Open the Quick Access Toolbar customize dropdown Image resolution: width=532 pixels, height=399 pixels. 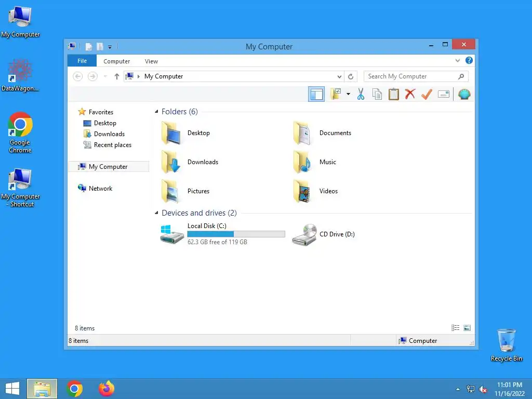(x=110, y=47)
